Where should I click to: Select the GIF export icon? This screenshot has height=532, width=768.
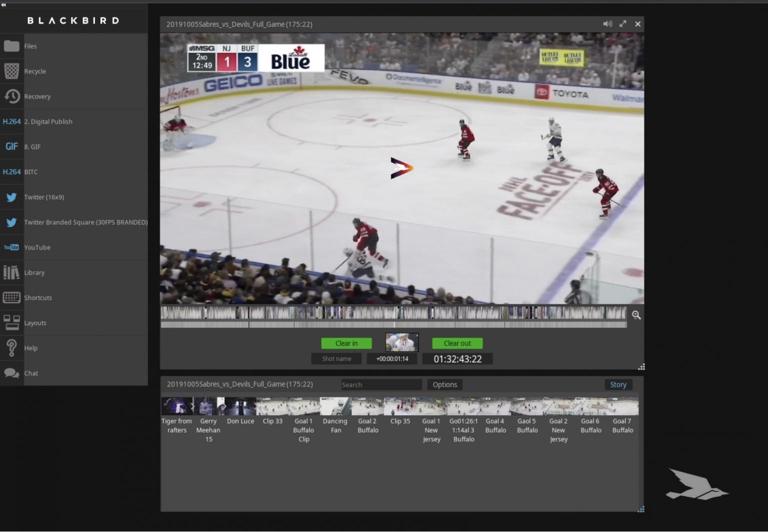11,146
